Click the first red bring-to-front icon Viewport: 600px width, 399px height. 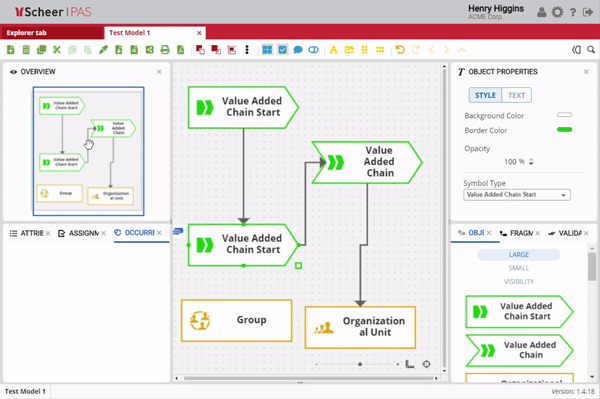200,50
